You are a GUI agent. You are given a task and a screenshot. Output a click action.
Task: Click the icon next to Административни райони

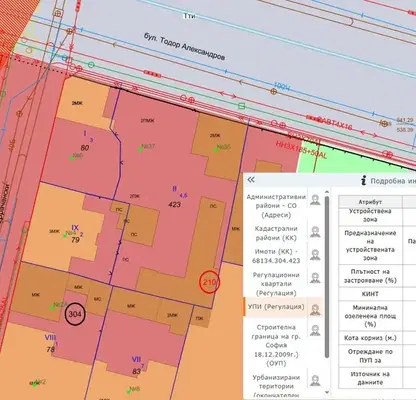[315, 200]
